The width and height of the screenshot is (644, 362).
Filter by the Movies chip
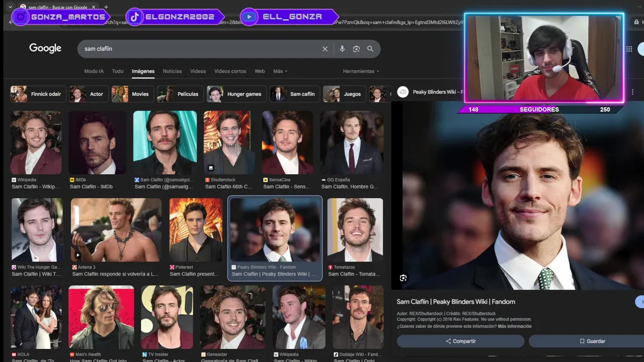132,94
